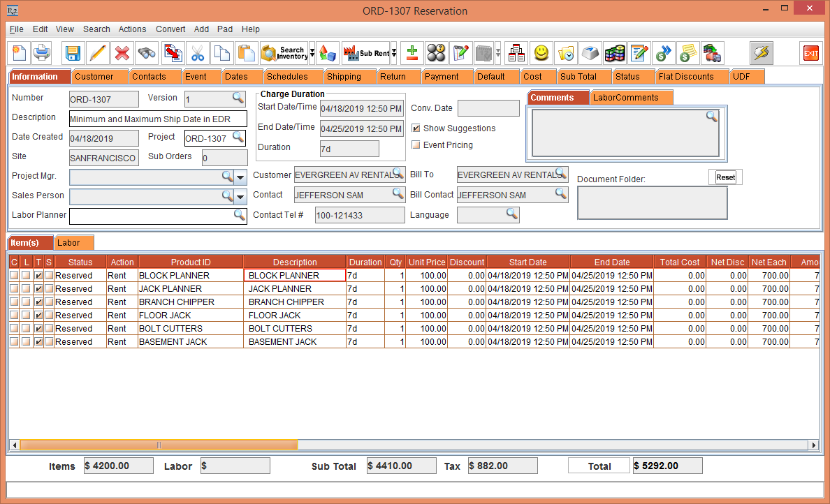Image resolution: width=830 pixels, height=504 pixels.
Task: Click the Print icon in toolbar
Action: (x=42, y=53)
